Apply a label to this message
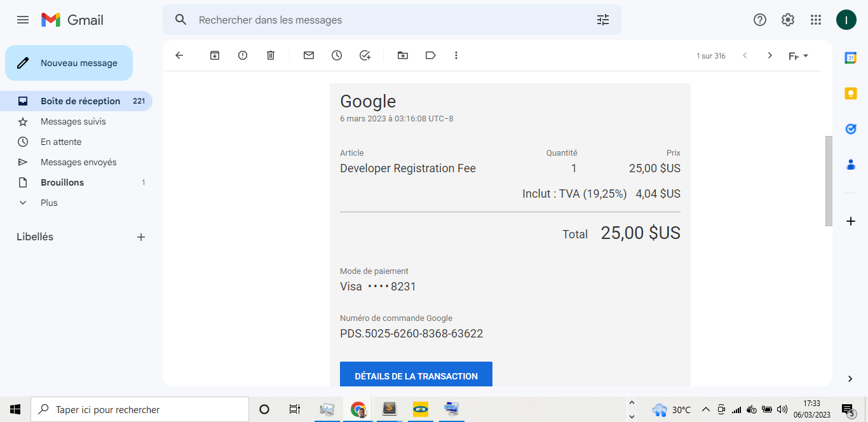 point(431,55)
